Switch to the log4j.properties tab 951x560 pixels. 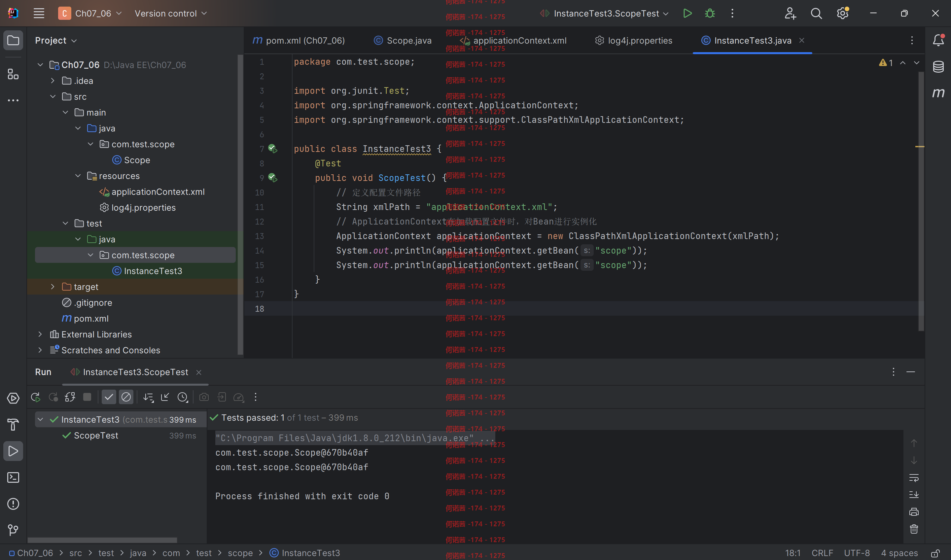point(634,40)
